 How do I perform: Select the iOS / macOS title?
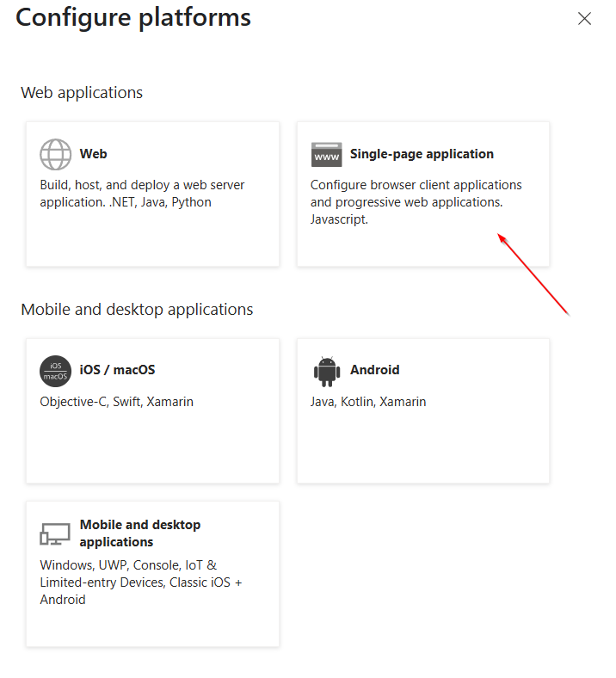click(117, 370)
